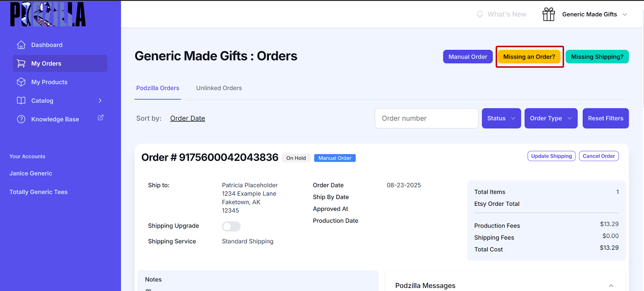Switch to the Unlinked Orders tab
This screenshot has height=291, width=644.
[219, 88]
